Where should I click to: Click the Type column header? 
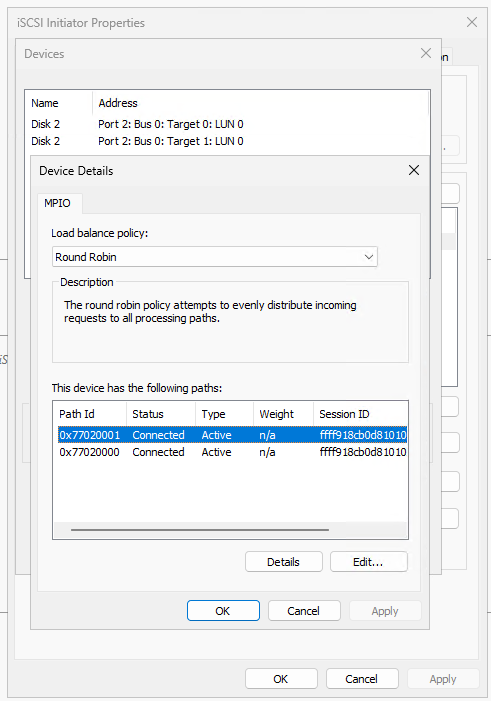pos(224,414)
